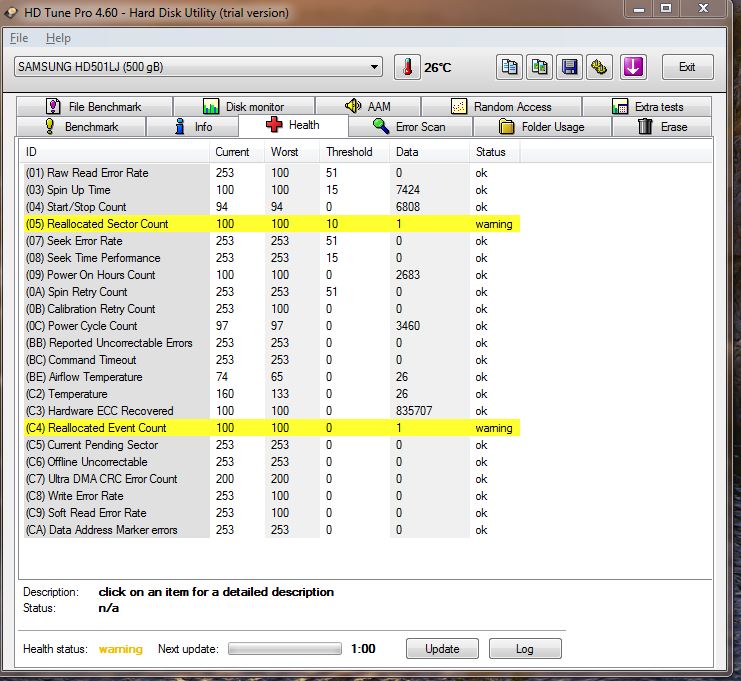741x681 pixels.
Task: Click the HD Tune title bar app icon
Action: tap(11, 13)
